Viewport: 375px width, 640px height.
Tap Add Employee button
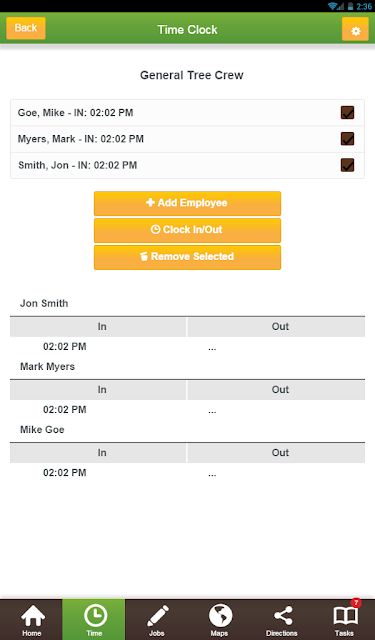187,203
